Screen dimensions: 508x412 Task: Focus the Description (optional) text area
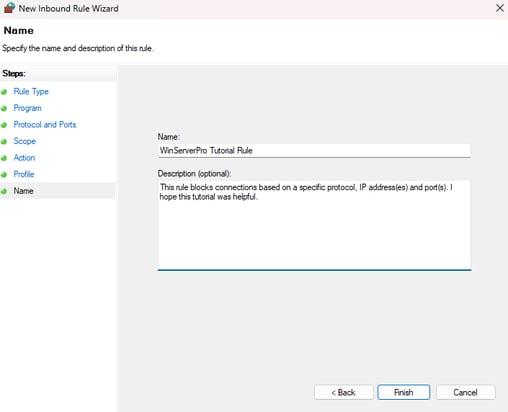click(x=314, y=225)
